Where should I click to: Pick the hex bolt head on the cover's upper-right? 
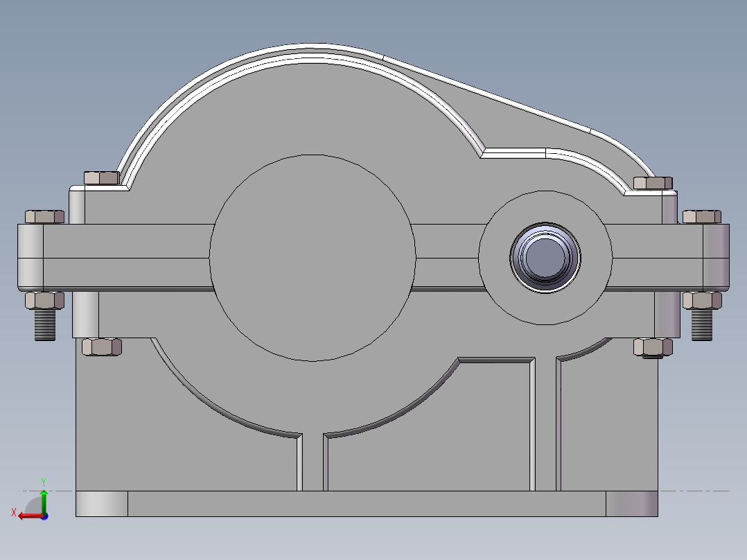pyautogui.click(x=653, y=182)
